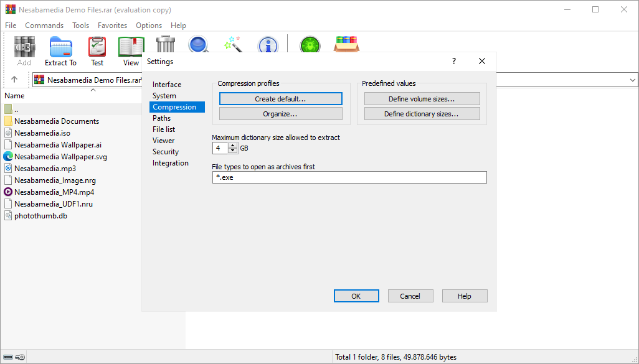
Task: Select Security in the settings category list
Action: (x=166, y=152)
